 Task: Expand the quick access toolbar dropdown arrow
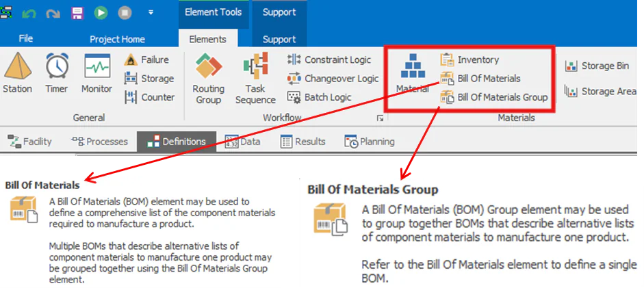[x=151, y=13]
